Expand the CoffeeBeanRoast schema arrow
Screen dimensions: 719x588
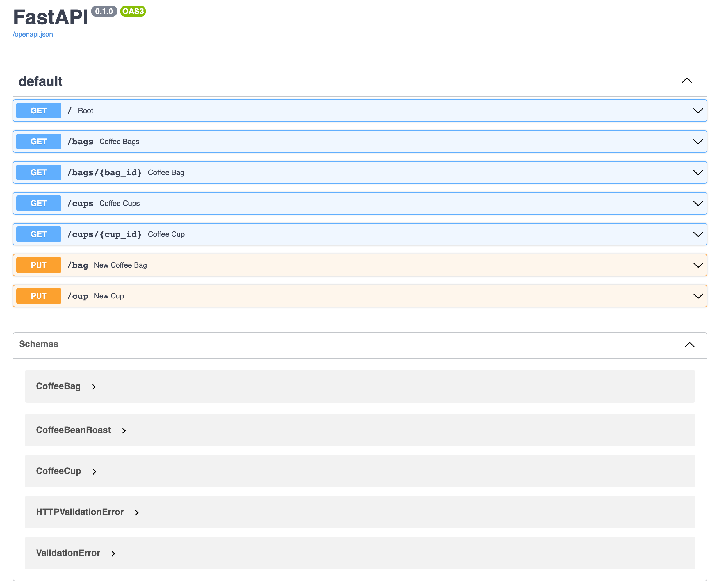[124, 430]
